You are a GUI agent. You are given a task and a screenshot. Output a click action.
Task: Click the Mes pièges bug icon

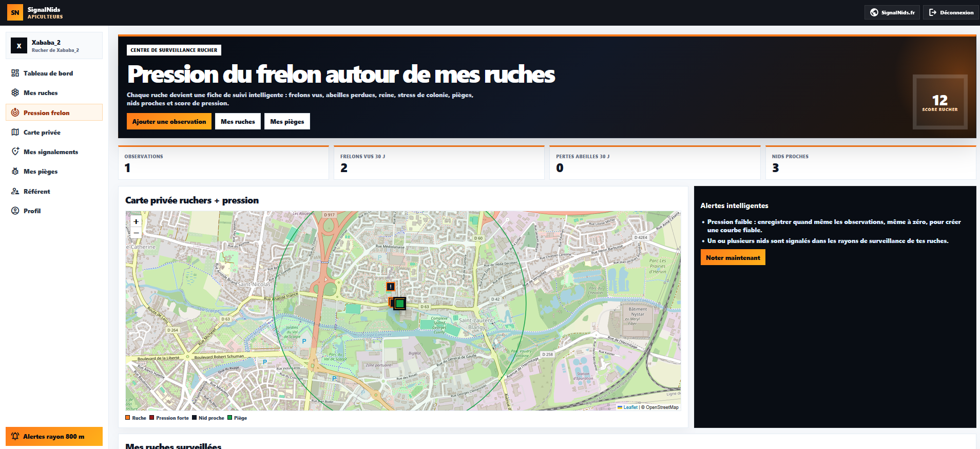[15, 172]
